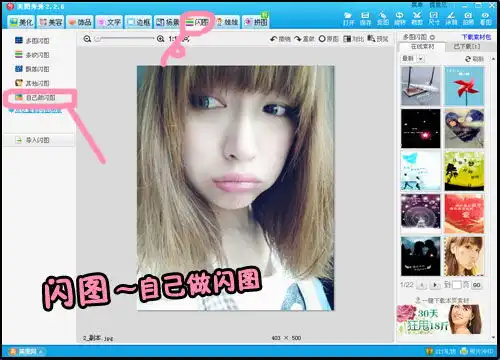
Task: Click the 对比 compare button
Action: (x=353, y=39)
